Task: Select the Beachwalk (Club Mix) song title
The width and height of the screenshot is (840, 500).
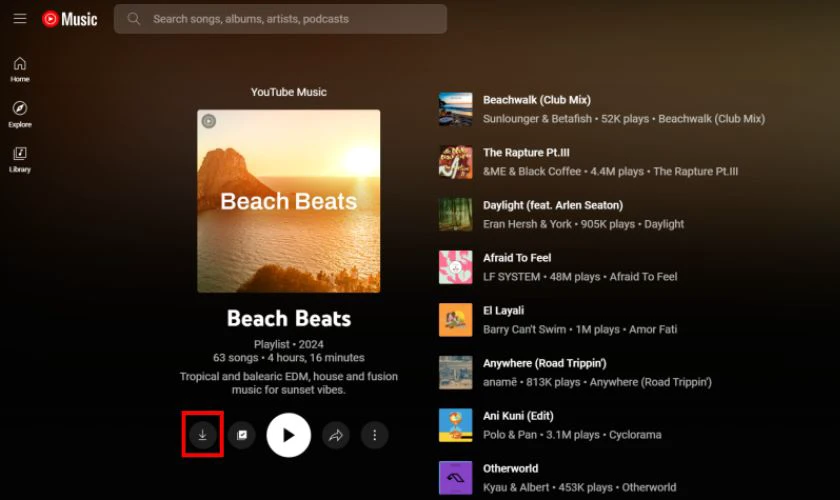Action: point(537,100)
